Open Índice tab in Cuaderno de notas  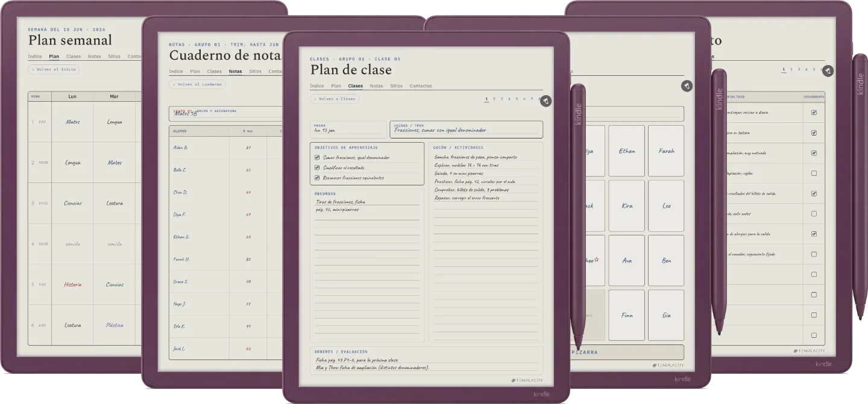tap(176, 71)
